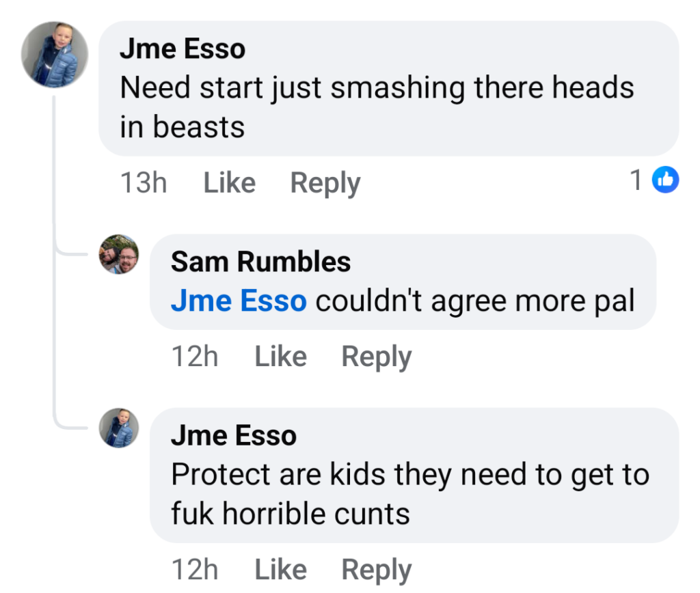The width and height of the screenshot is (700, 593).
Task: View reaction count next to thumbs-up
Action: click(x=636, y=180)
